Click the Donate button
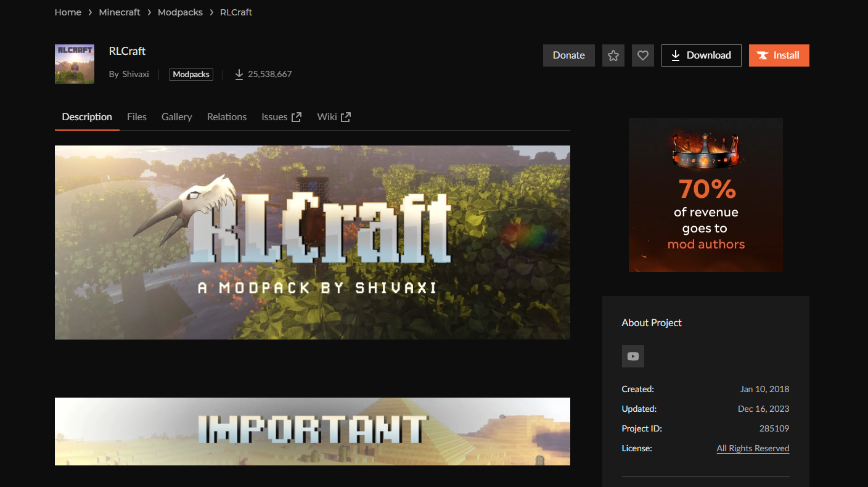Image resolution: width=868 pixels, height=487 pixels. point(568,55)
